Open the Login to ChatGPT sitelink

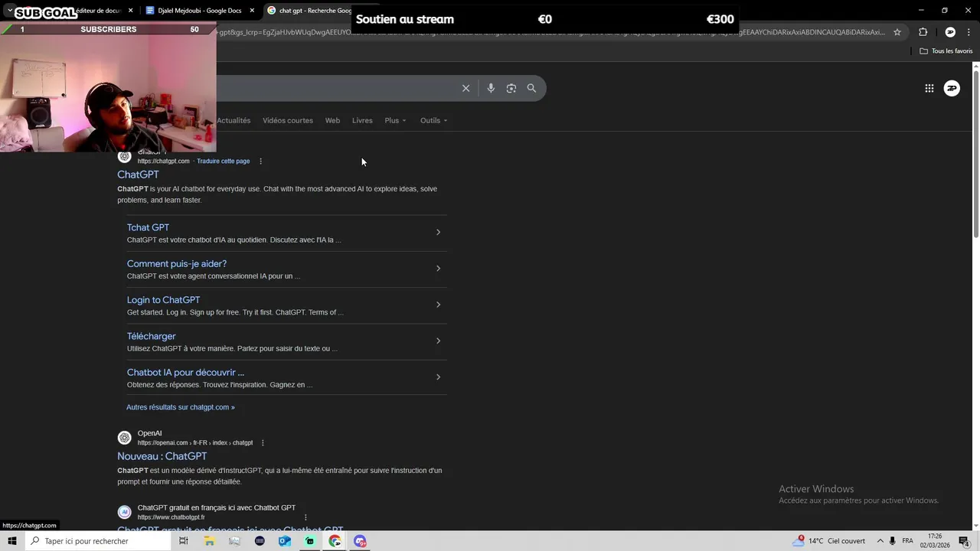click(x=163, y=300)
